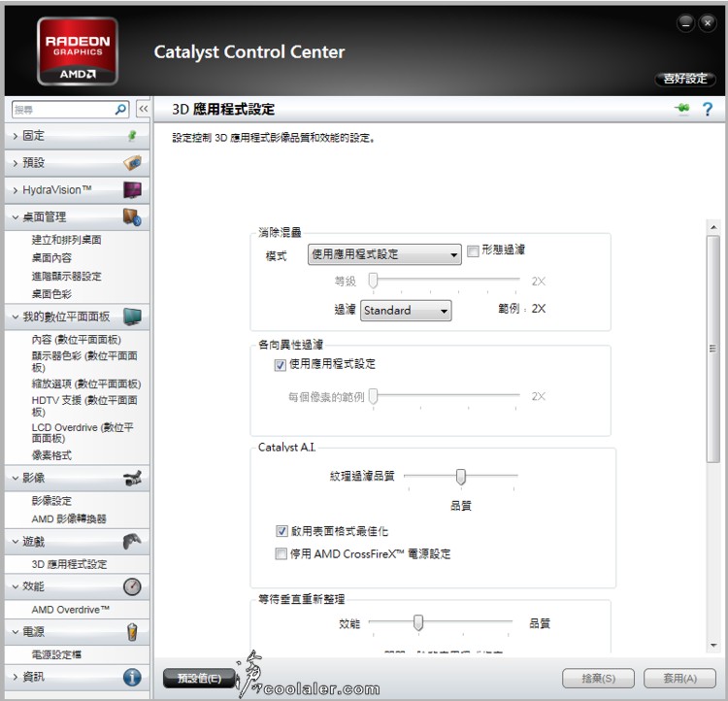The image size is (728, 701).
Task: Click the green pin icon beside 固定
Action: [132, 136]
